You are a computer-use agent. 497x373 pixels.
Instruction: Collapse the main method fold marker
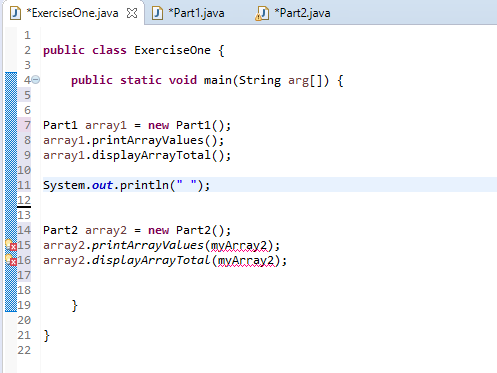coord(36,80)
